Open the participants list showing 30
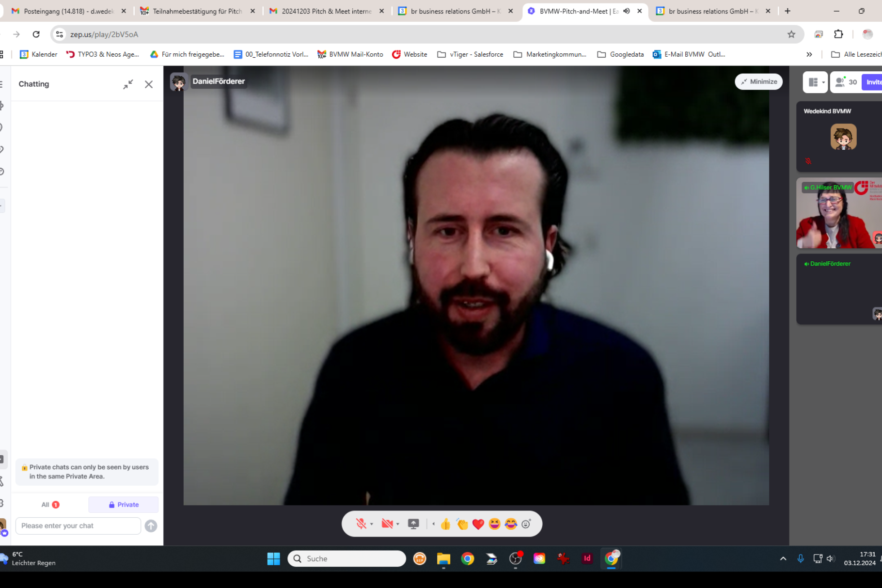 846,82
